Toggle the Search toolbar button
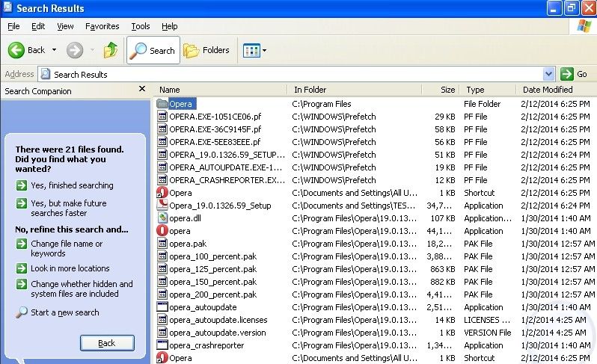This screenshot has width=597, height=364. coord(153,50)
